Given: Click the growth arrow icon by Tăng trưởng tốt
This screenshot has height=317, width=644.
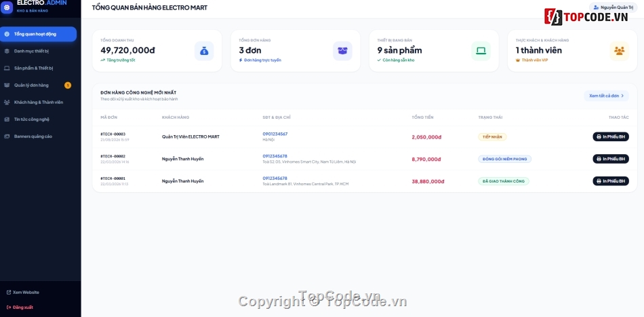Looking at the screenshot, I should point(102,60).
